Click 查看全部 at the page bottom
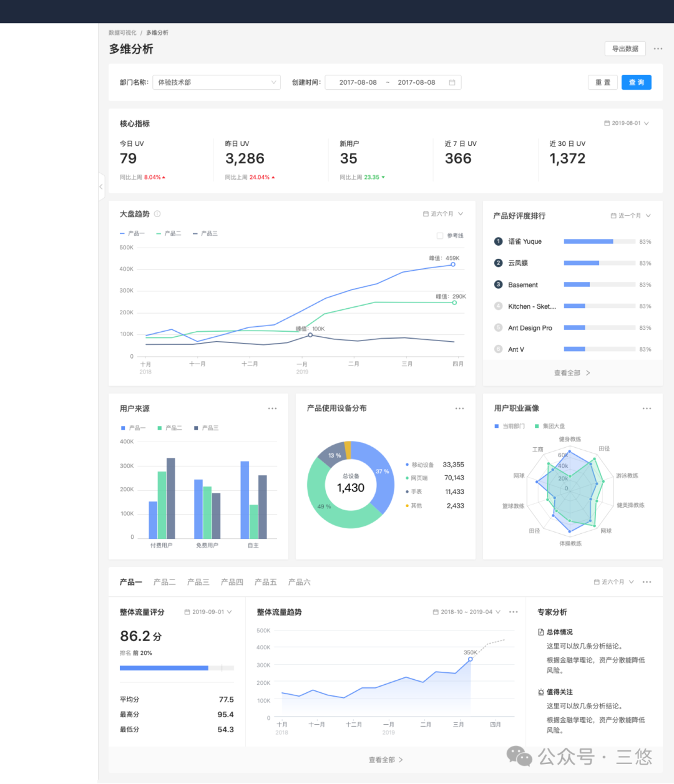The width and height of the screenshot is (674, 784). click(386, 760)
